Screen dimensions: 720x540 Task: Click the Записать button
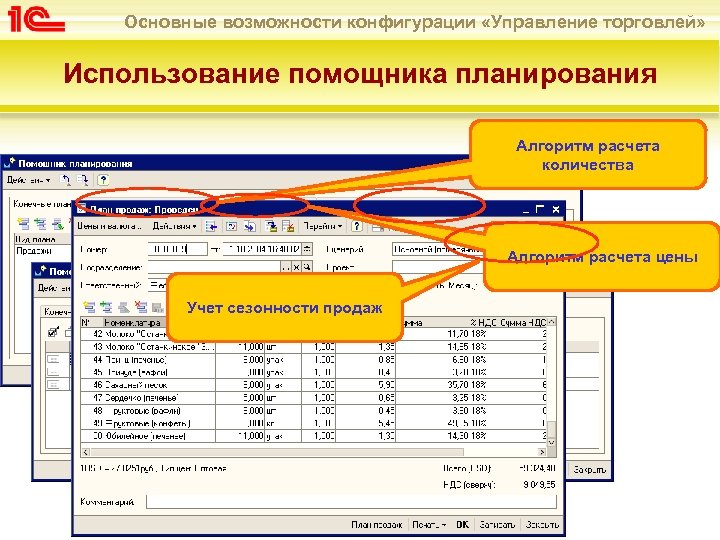tap(497, 524)
